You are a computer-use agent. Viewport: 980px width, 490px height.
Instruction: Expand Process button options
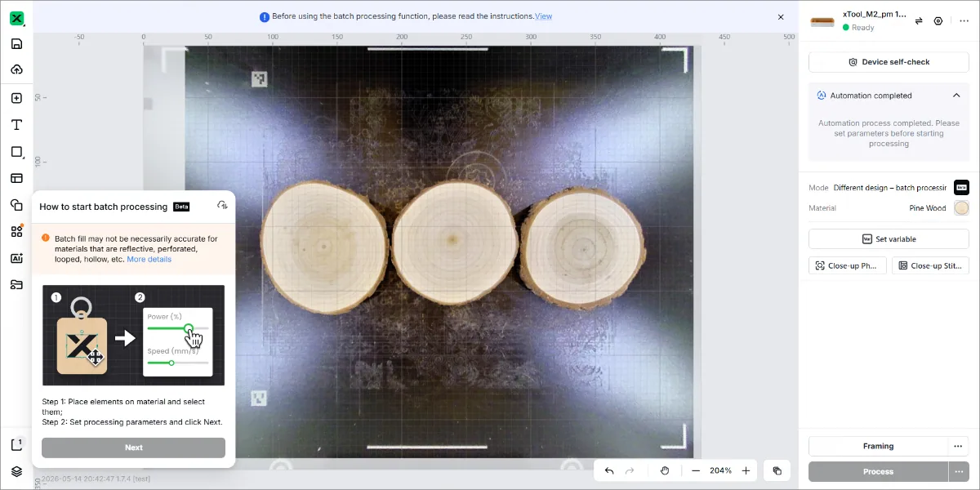point(959,471)
